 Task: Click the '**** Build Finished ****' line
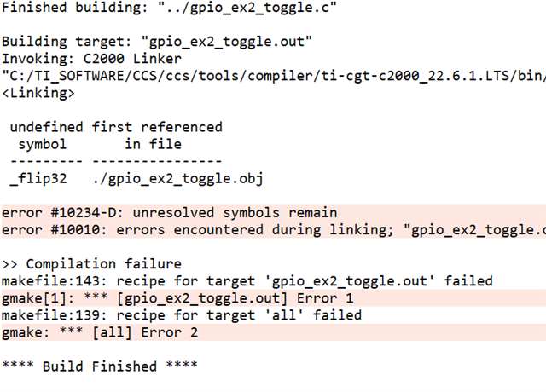coord(100,366)
